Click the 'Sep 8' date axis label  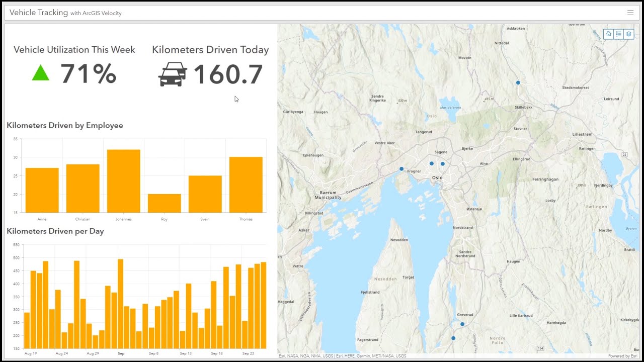[153, 353]
